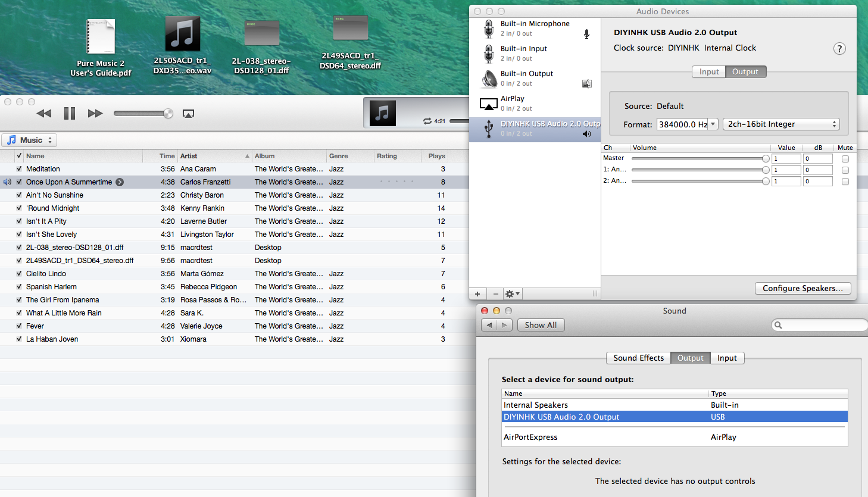Viewport: 868px width, 497px height.
Task: Click Configure Speakers button
Action: point(803,288)
